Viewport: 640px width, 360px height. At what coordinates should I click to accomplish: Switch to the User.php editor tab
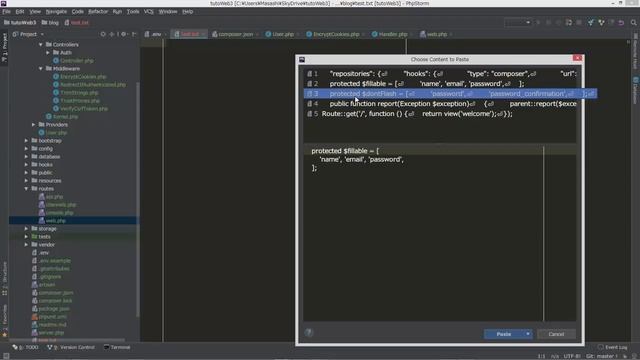coord(282,34)
